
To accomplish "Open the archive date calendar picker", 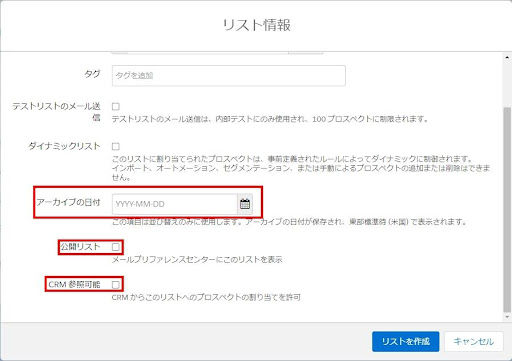I will coord(245,204).
